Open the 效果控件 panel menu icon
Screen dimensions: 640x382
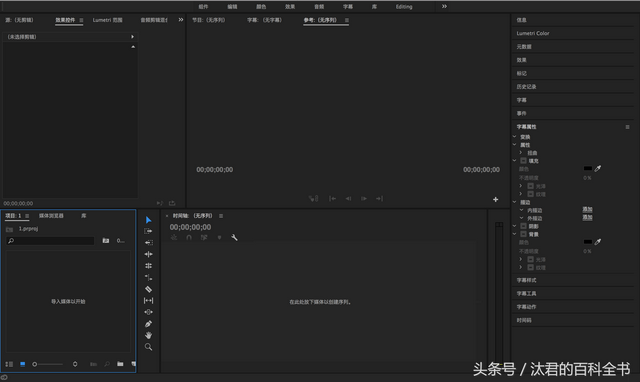click(x=81, y=20)
